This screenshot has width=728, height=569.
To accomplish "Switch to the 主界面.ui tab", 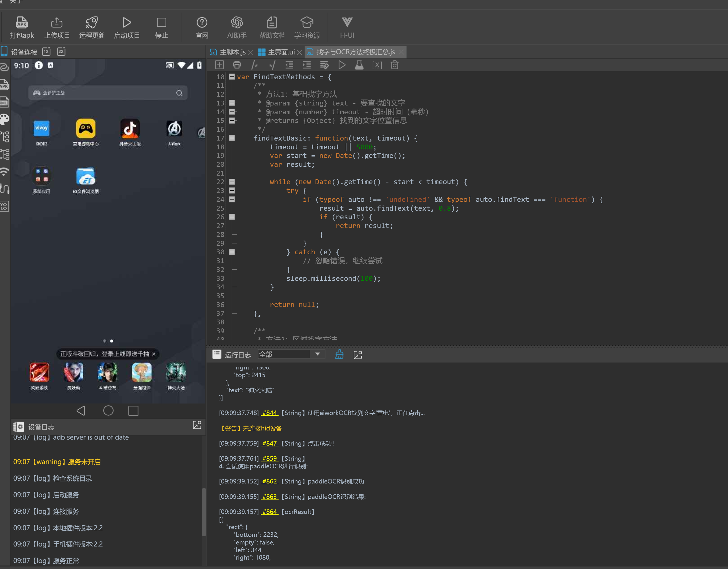I will click(x=281, y=52).
